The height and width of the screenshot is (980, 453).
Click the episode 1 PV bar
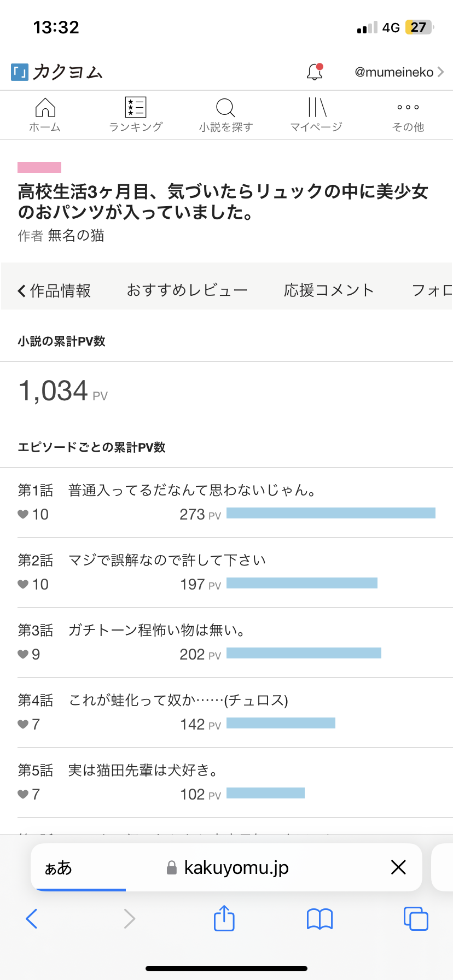pyautogui.click(x=330, y=513)
